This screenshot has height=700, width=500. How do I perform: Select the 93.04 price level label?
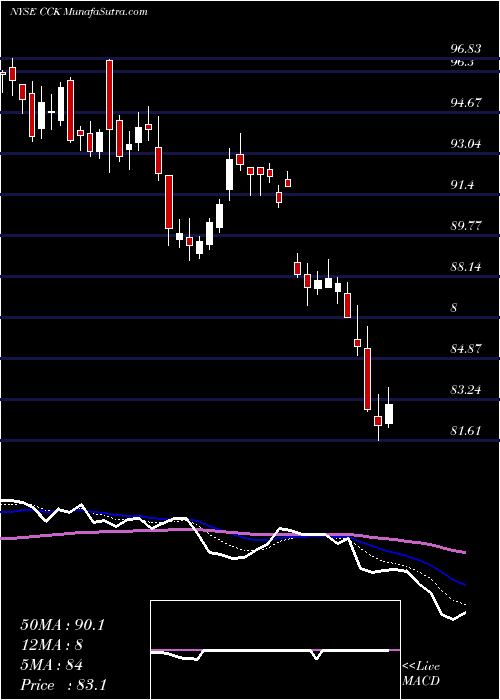(x=466, y=144)
